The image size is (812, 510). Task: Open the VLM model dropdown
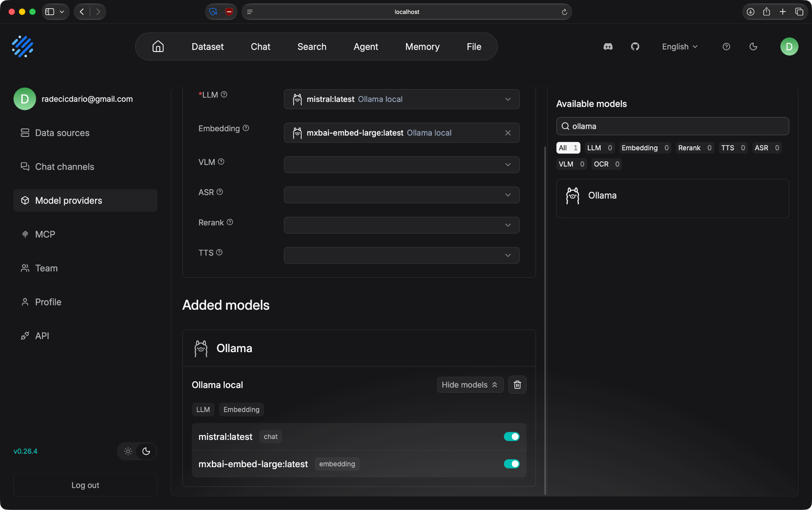pos(402,165)
